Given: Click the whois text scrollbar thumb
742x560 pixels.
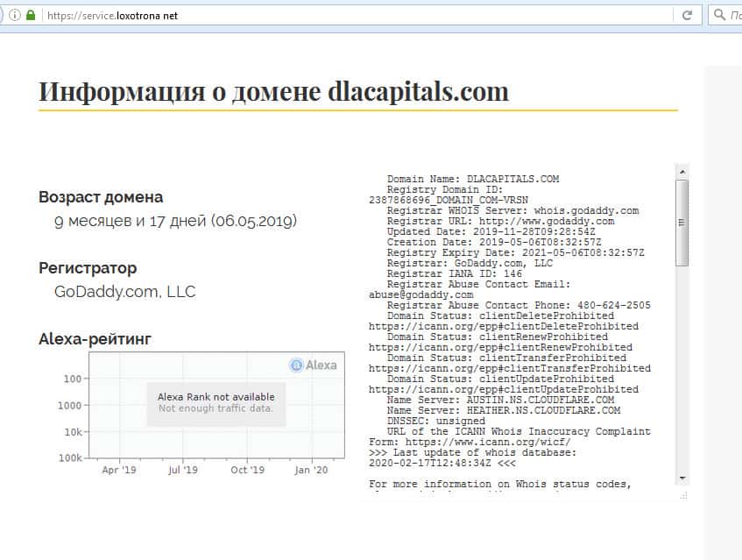Looking at the screenshot, I should point(682,223).
